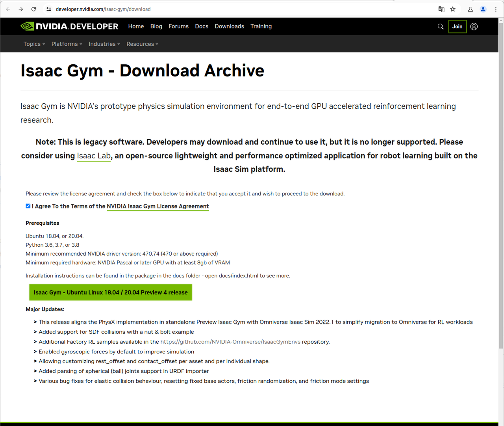Click the 'Major Updates:' heading text
The image size is (504, 426).
45,309
